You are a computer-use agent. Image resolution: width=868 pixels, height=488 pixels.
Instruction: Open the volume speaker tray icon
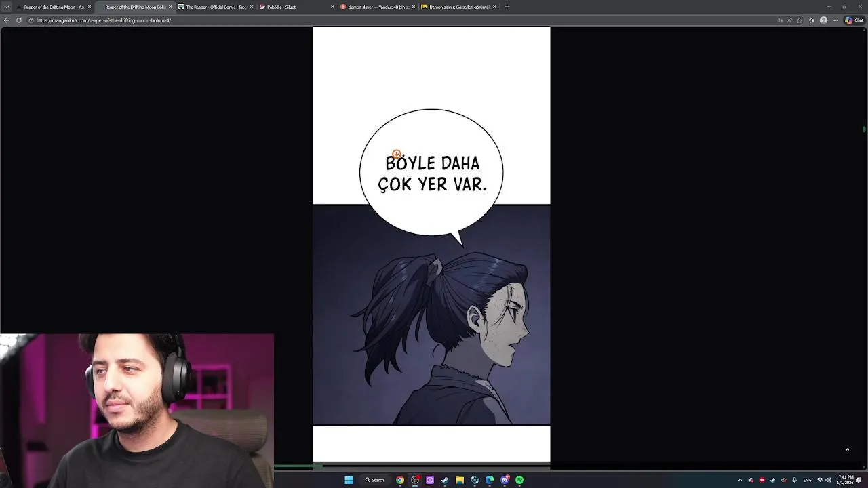pos(828,480)
